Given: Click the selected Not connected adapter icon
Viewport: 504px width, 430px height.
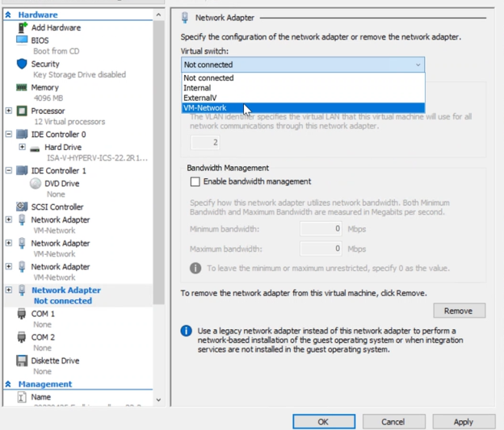Looking at the screenshot, I should tap(22, 290).
